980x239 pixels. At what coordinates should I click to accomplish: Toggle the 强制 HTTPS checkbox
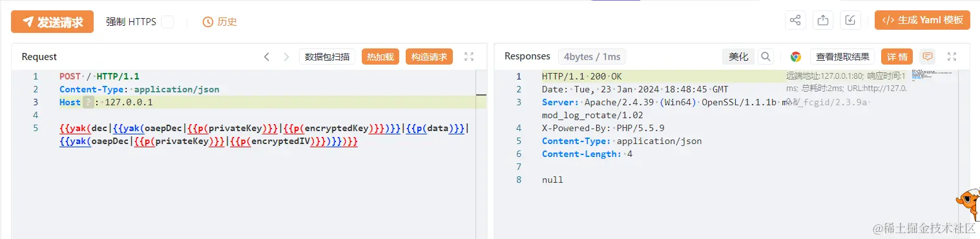pyautogui.click(x=167, y=22)
